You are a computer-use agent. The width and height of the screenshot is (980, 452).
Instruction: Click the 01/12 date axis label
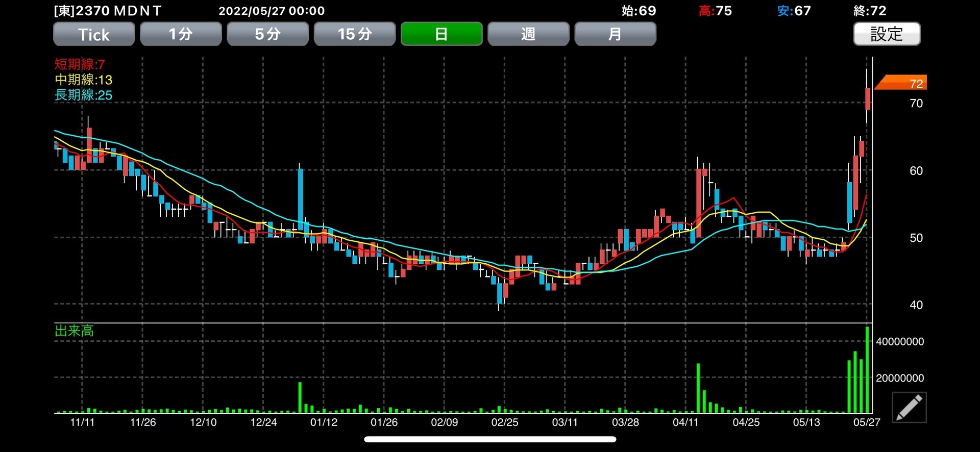[324, 422]
